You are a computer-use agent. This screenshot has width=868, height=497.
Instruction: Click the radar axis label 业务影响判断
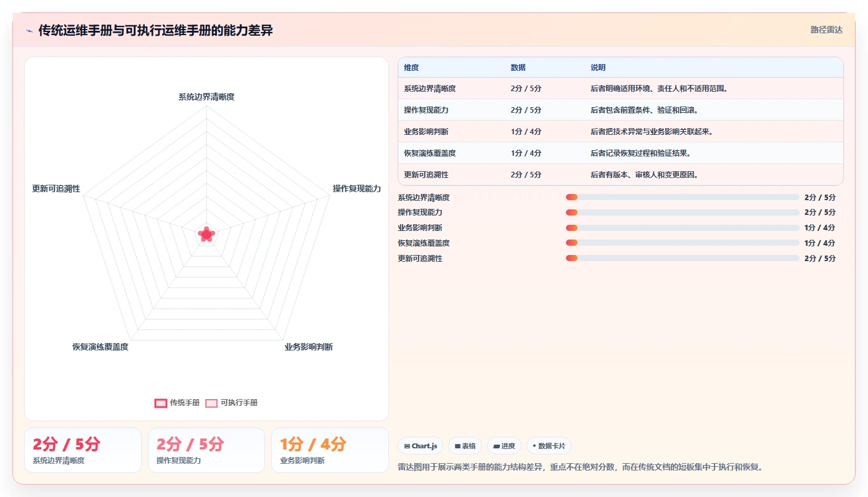308,347
